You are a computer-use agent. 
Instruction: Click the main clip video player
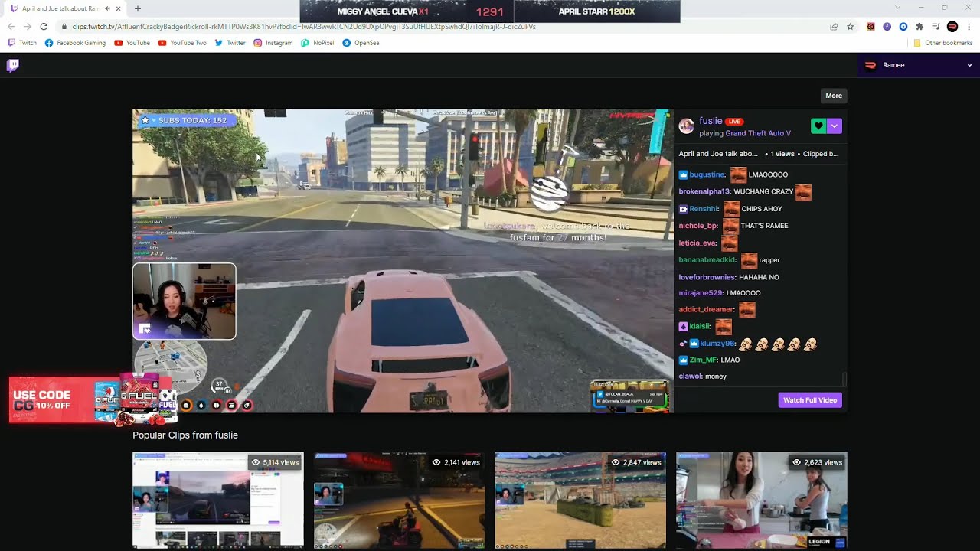(403, 260)
